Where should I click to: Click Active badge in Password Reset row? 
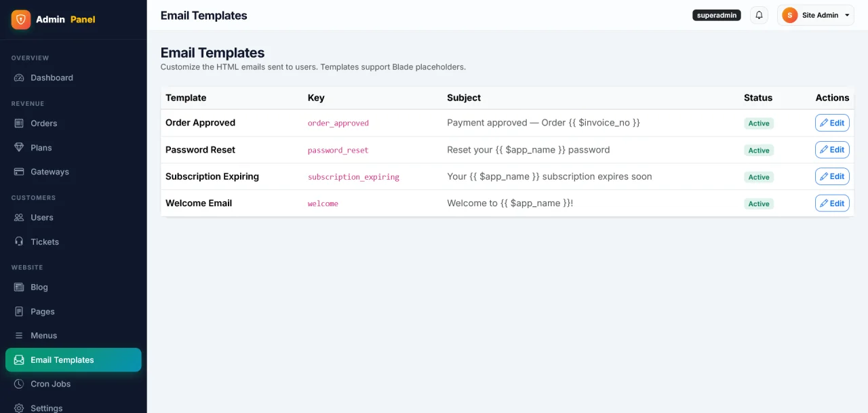click(759, 151)
